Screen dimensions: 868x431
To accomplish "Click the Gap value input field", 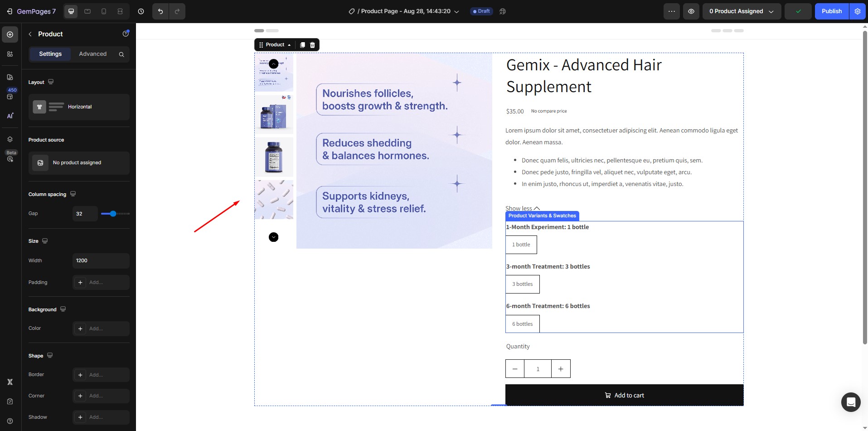I will click(85, 214).
